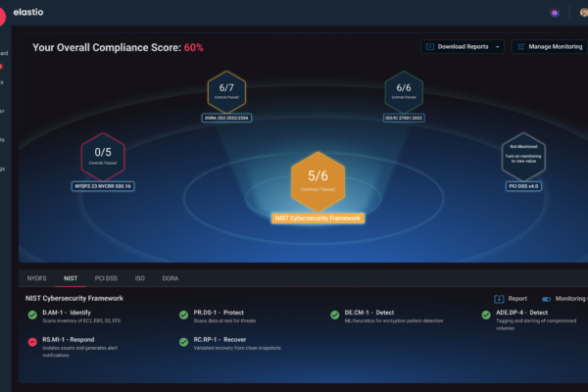The width and height of the screenshot is (588, 392).
Task: Click the green check beside D.AM-1 Identify
Action: 33,315
